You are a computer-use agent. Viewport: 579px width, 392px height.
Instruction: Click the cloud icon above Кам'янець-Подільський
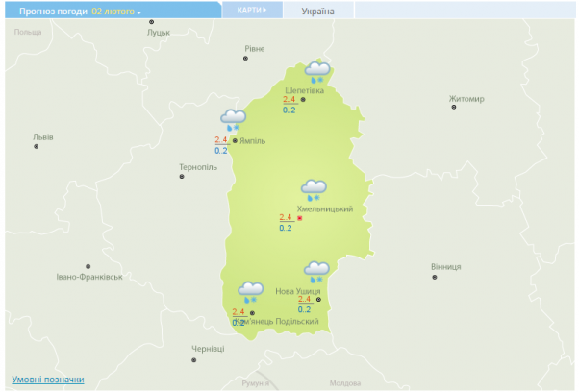[251, 292]
